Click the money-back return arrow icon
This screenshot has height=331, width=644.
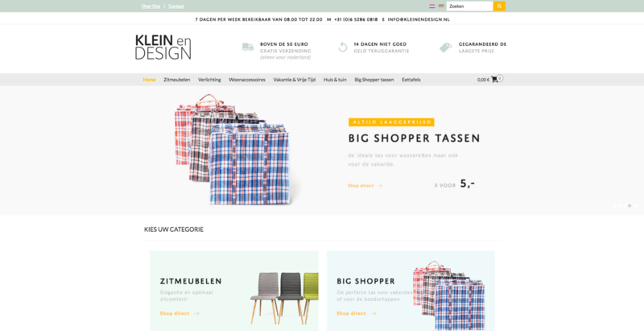pyautogui.click(x=343, y=48)
